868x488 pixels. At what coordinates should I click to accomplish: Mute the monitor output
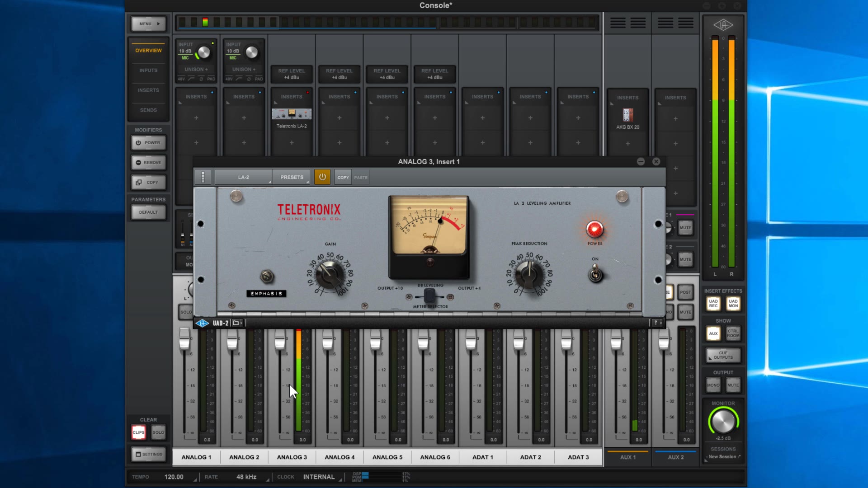733,385
